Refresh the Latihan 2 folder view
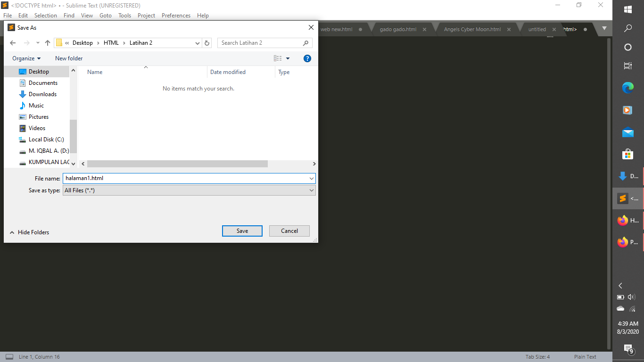The width and height of the screenshot is (644, 362). coord(207,43)
